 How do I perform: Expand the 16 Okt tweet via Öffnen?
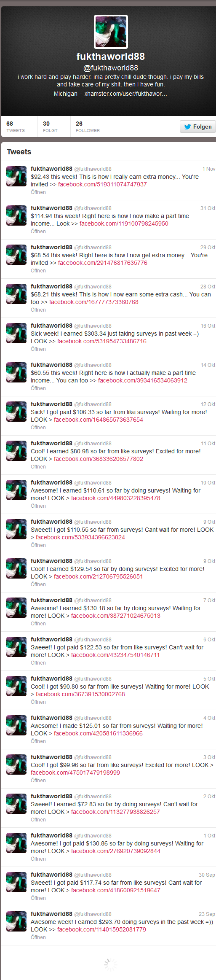38,349
